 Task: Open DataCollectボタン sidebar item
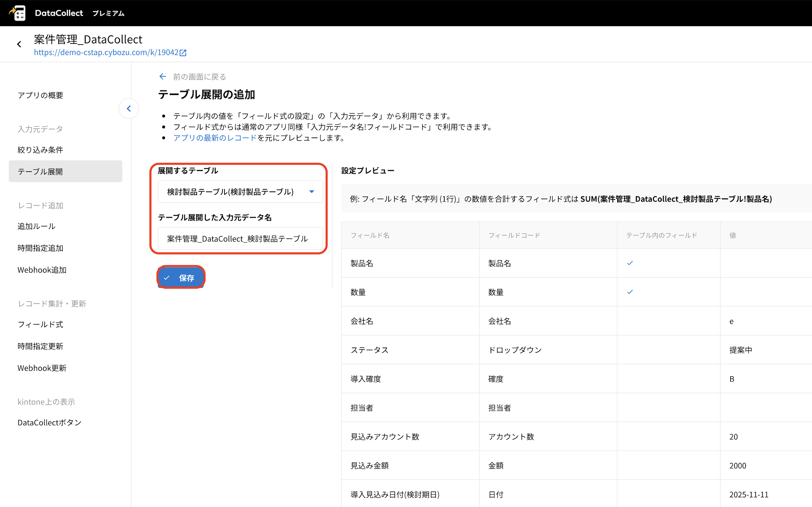(49, 422)
